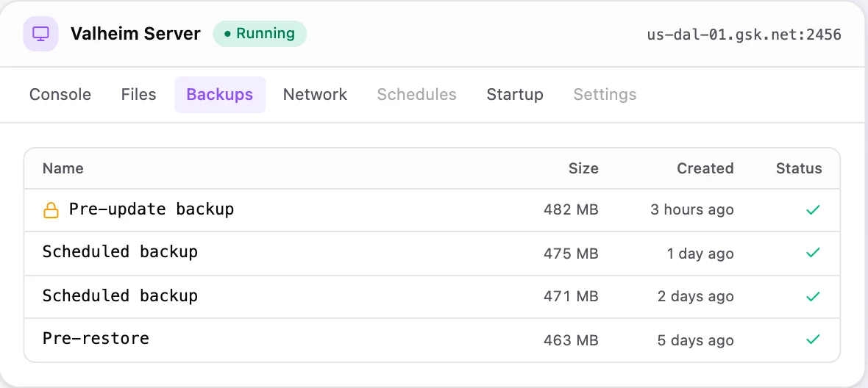Open the Console tab
This screenshot has width=868, height=388.
60,95
